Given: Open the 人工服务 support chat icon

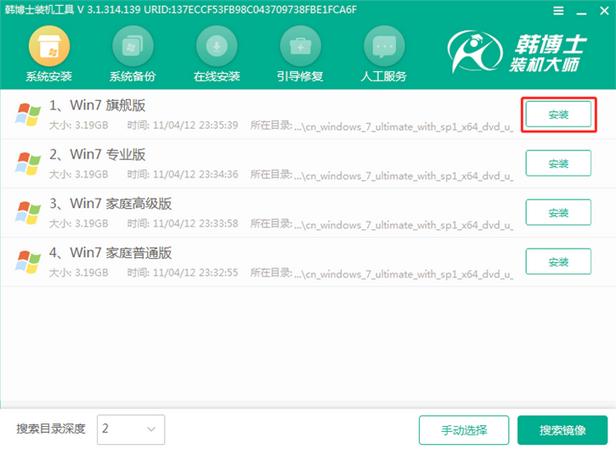Looking at the screenshot, I should pyautogui.click(x=382, y=47).
